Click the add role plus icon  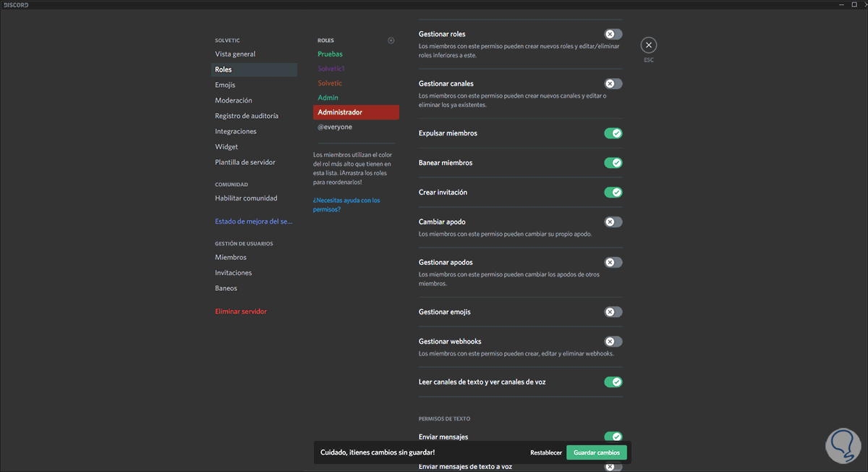391,41
